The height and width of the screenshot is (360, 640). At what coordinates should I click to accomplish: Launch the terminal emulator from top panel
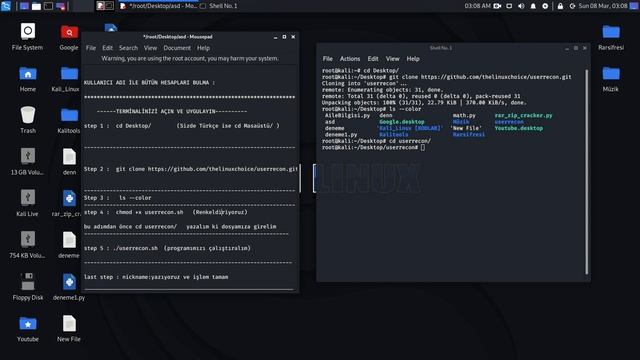pyautogui.click(x=48, y=6)
